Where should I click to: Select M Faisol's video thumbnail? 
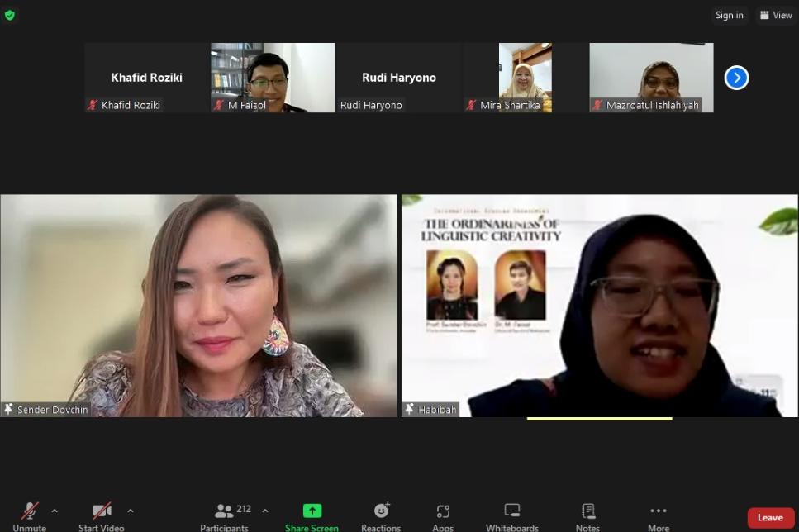click(273, 78)
